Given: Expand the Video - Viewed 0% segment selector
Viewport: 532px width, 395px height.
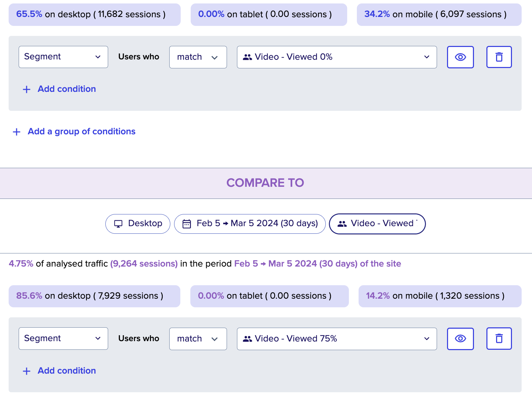Looking at the screenshot, I should coord(337,57).
